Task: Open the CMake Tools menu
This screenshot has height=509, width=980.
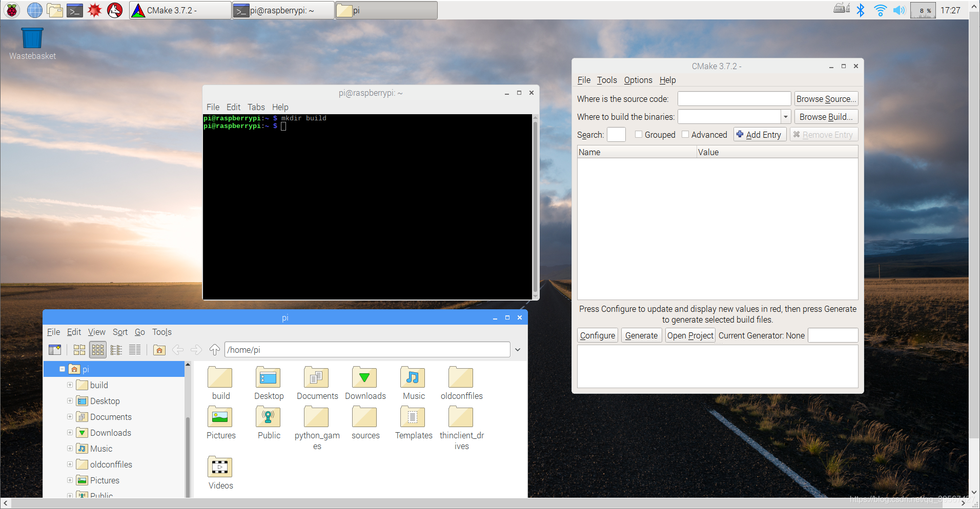Action: (x=607, y=80)
